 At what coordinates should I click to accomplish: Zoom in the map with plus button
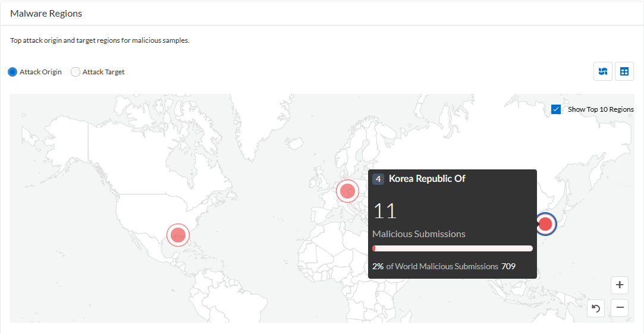pos(620,285)
